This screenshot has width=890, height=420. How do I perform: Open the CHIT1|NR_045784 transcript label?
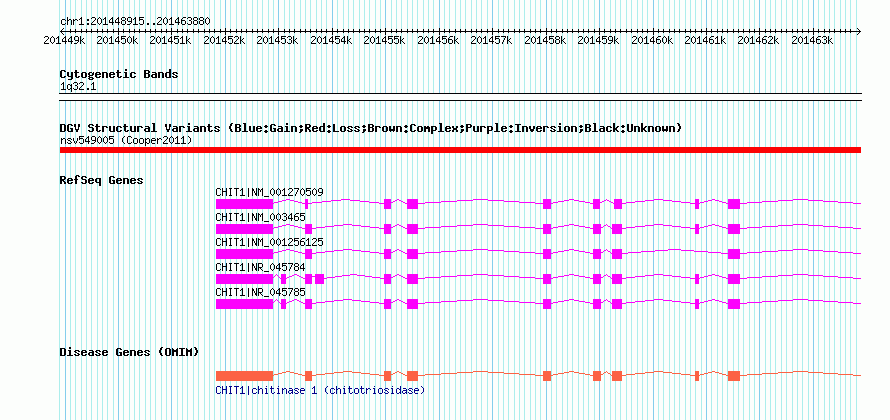(x=261, y=267)
